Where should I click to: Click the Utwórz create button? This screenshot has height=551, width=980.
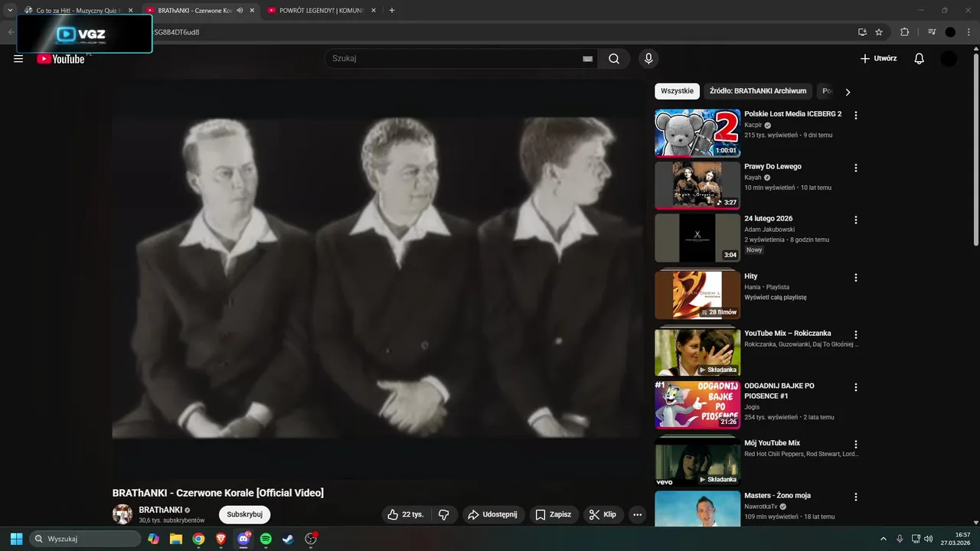(878, 59)
